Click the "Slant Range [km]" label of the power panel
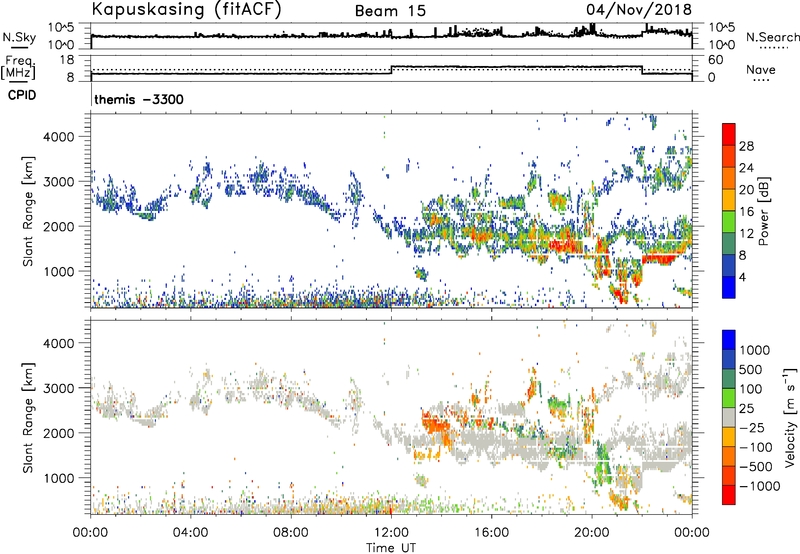Image resolution: width=800 pixels, height=554 pixels. point(28,211)
